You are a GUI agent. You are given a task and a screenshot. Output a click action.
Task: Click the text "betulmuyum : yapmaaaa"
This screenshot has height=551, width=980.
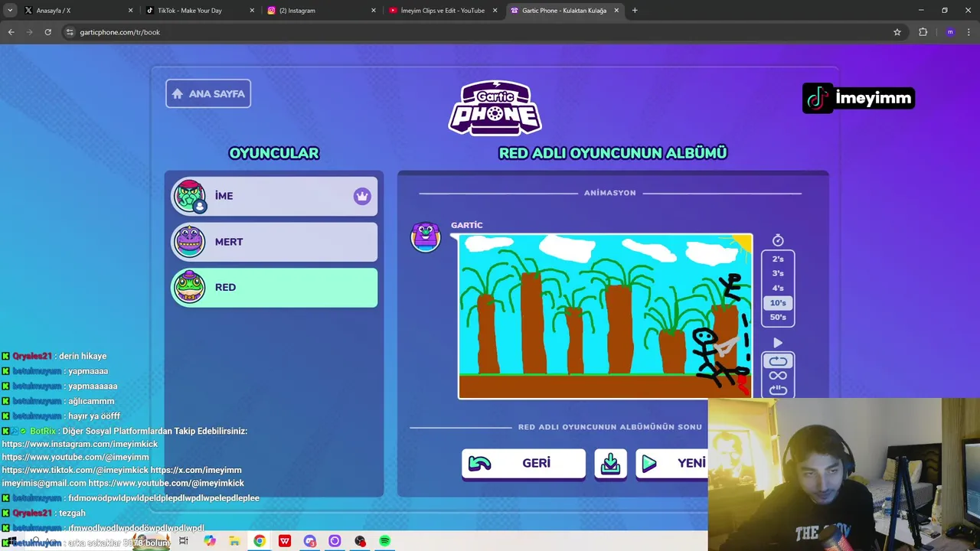pyautogui.click(x=60, y=371)
